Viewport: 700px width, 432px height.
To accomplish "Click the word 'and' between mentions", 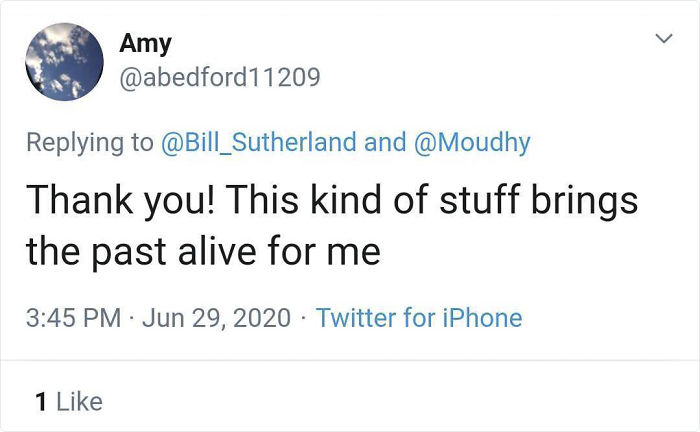I will tap(385, 142).
